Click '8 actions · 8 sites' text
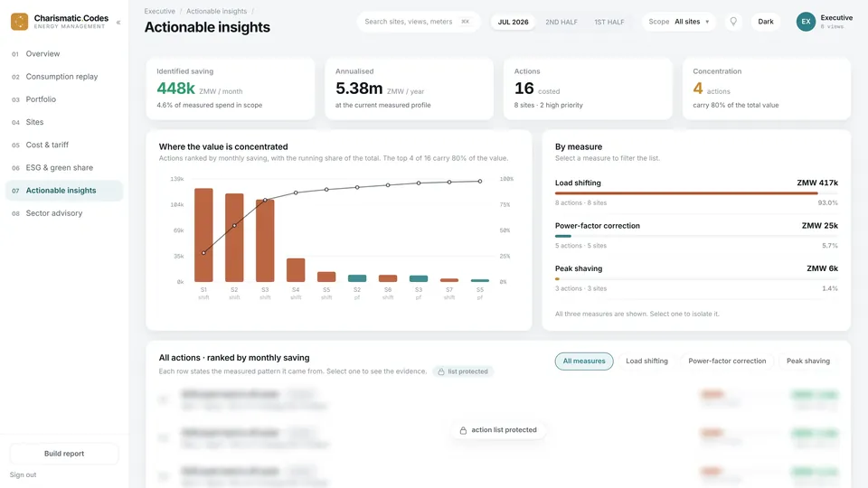This screenshot has width=868, height=488. pos(580,203)
